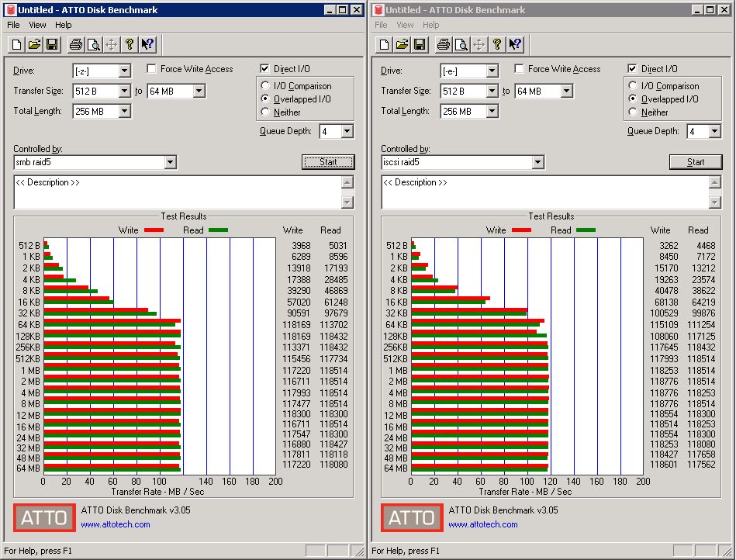Click context help pointer icon in right window

pyautogui.click(x=514, y=44)
